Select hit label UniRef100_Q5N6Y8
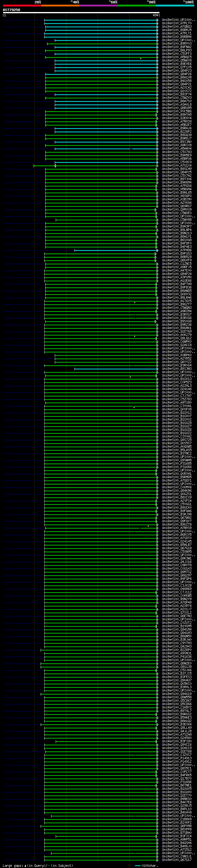The width and height of the screenshot is (197, 868). pos(176,61)
